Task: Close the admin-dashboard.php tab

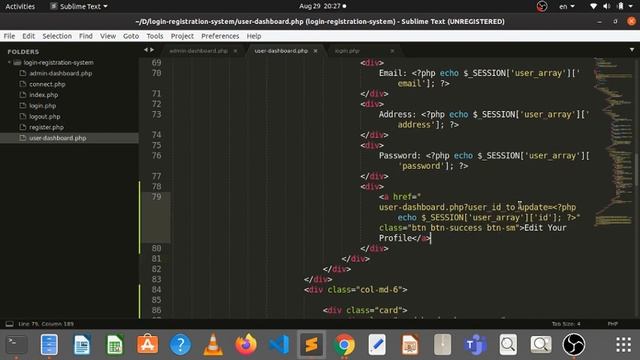Action: coord(236,51)
